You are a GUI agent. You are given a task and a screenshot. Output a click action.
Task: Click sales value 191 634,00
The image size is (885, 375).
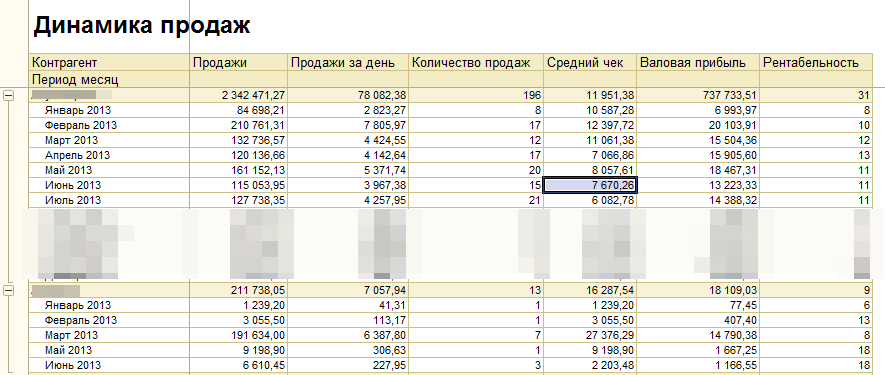tap(259, 335)
